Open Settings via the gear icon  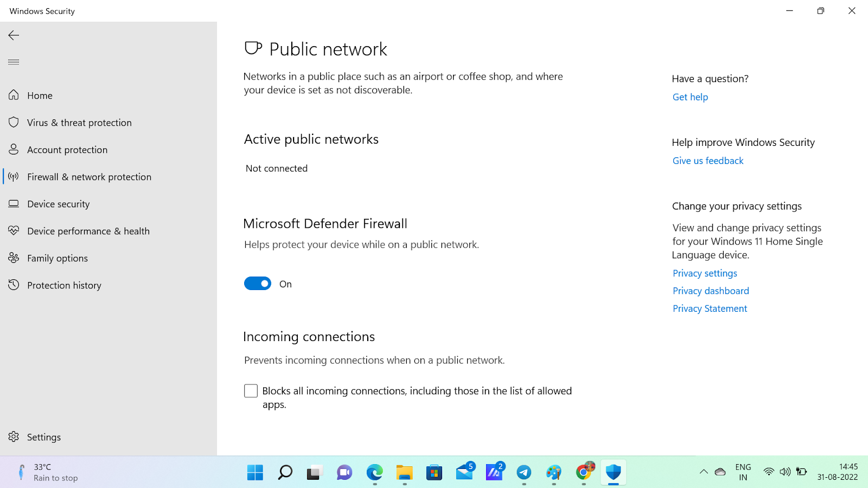pyautogui.click(x=14, y=437)
